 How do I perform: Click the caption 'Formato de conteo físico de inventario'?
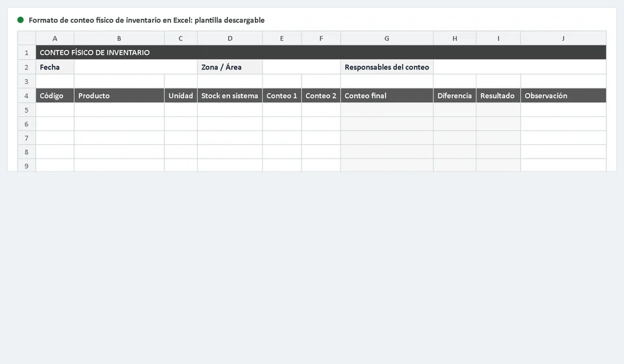95,20
